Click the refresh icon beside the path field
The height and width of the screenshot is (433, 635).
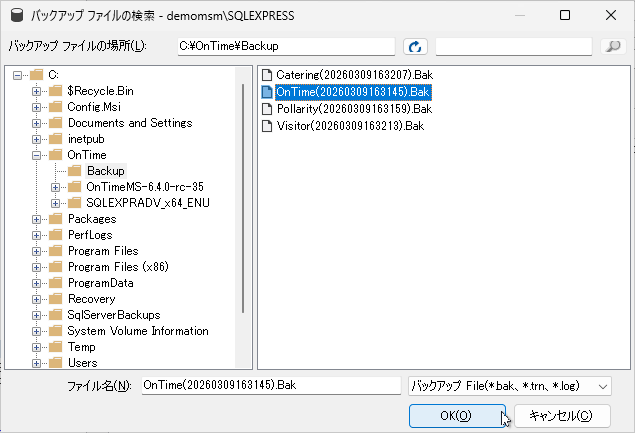pos(414,46)
